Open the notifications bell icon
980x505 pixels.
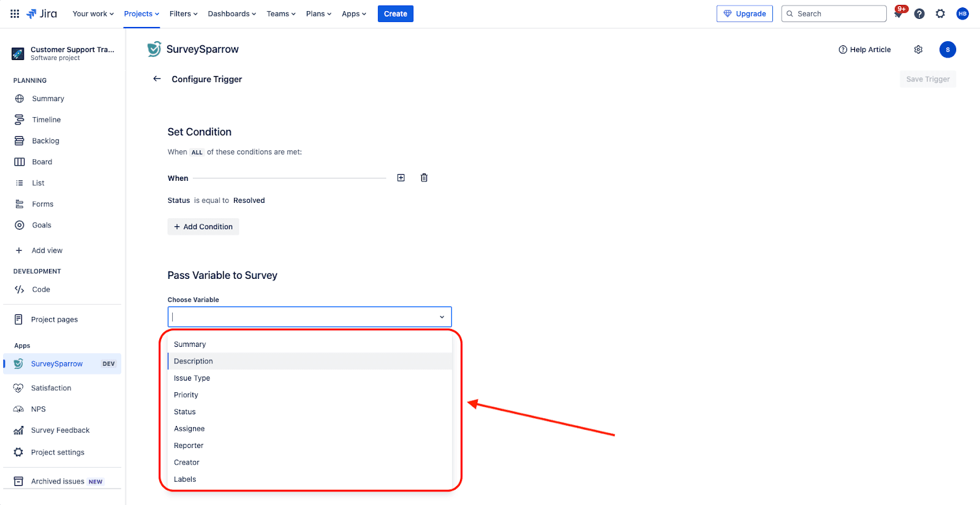899,13
